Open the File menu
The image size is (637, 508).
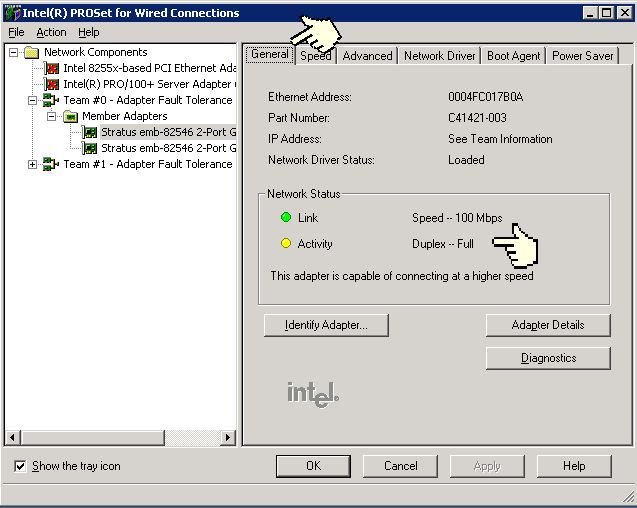click(x=16, y=32)
